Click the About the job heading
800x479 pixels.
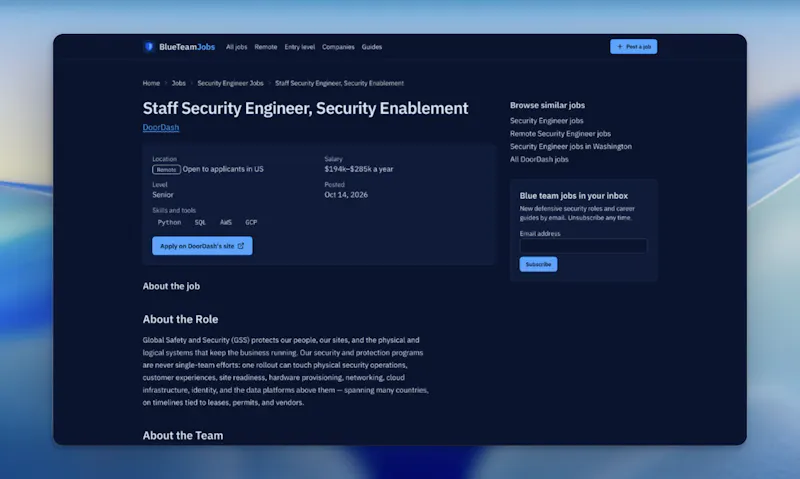(x=171, y=286)
